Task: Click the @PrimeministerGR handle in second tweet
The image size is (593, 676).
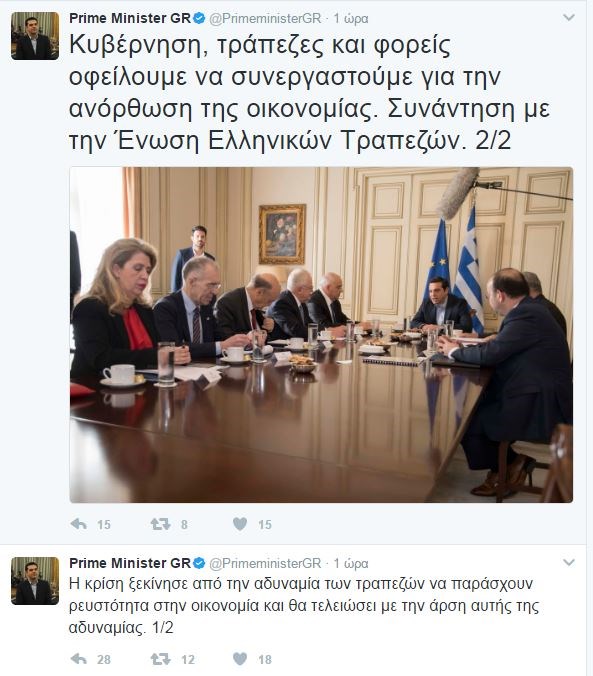Action: 265,563
